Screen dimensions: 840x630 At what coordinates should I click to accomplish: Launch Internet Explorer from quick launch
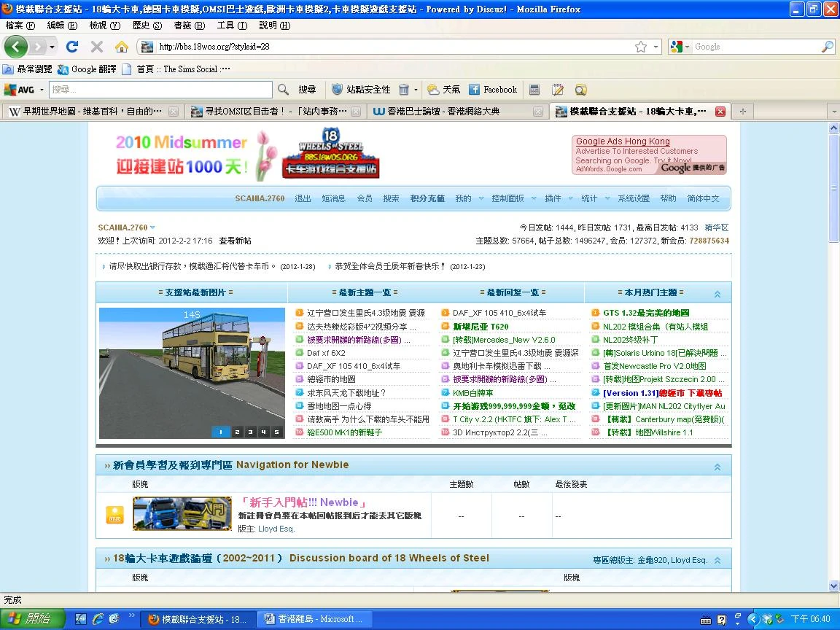click(x=97, y=619)
